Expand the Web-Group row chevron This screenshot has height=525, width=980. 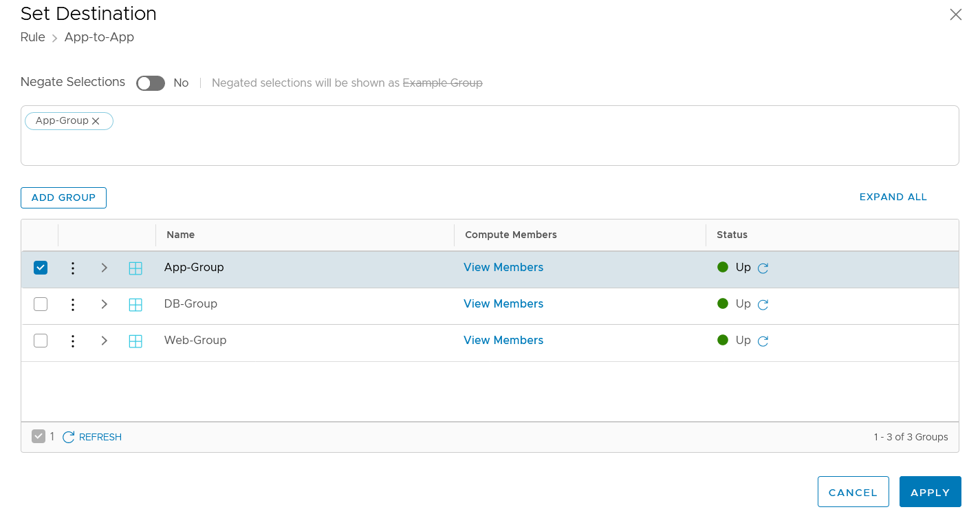pos(105,341)
